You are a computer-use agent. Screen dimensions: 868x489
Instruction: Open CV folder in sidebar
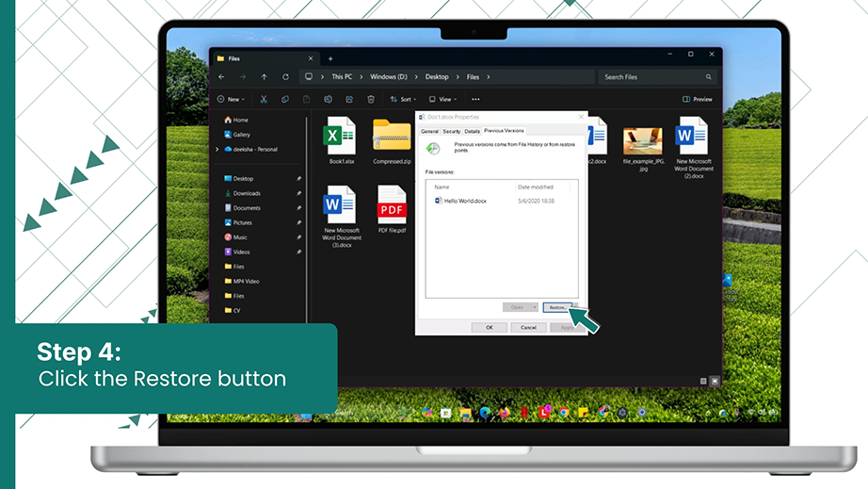[x=233, y=311]
